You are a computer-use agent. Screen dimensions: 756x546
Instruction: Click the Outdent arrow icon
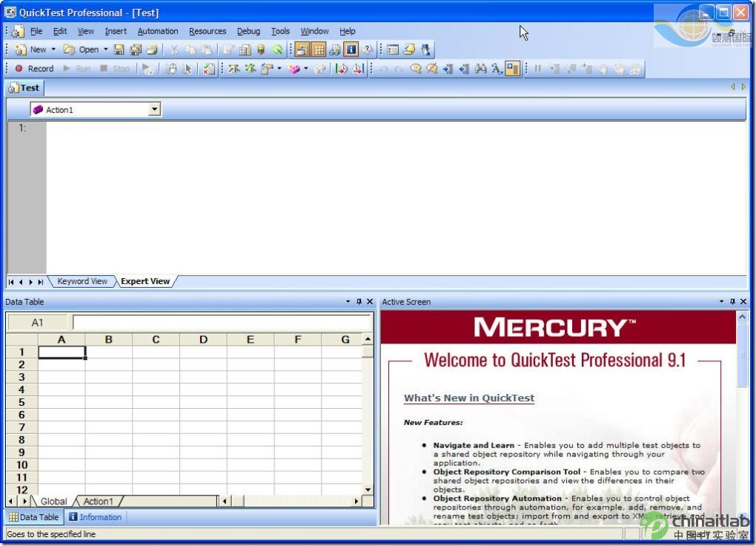click(x=464, y=68)
